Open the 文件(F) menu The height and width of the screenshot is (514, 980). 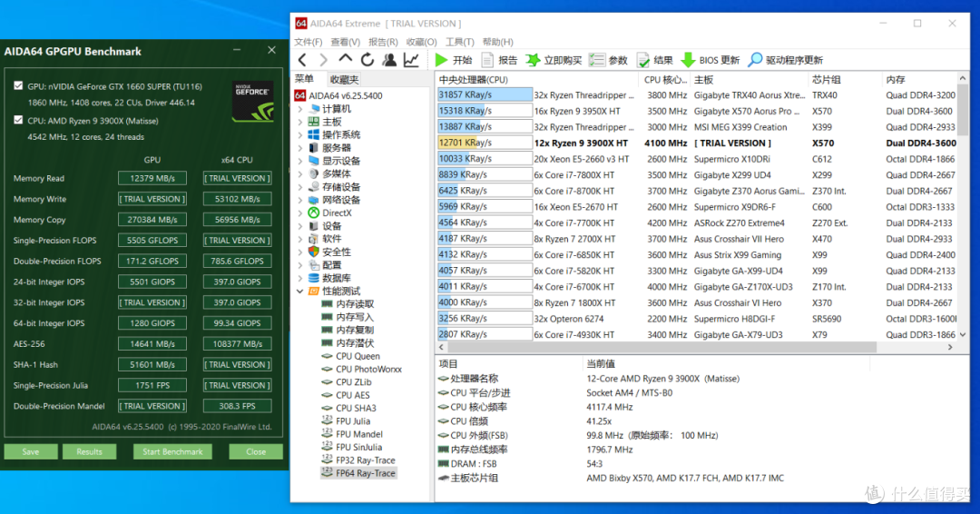click(x=309, y=42)
